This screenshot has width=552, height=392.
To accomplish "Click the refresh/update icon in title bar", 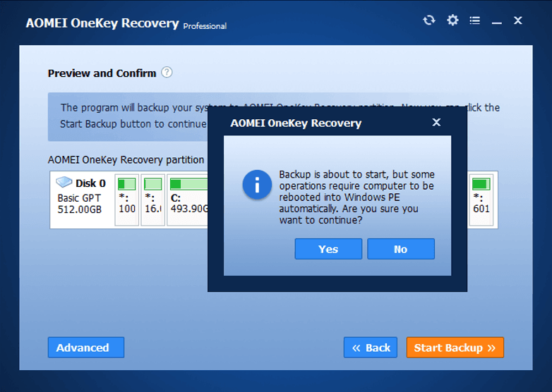I will (428, 20).
